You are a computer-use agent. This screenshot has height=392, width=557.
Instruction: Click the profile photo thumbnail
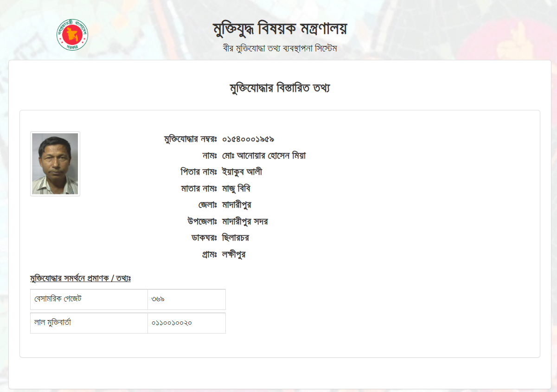coord(55,164)
